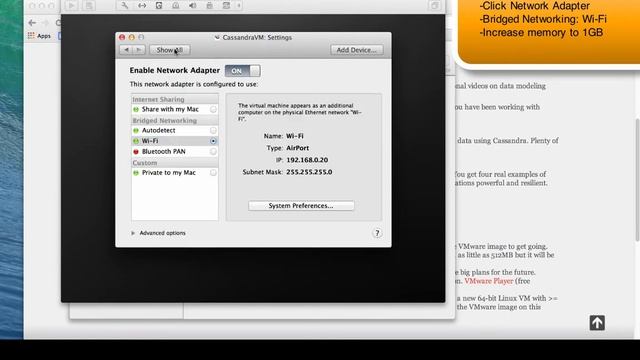
Task: Expand Advanced options disclosure triangle
Action: point(133,233)
